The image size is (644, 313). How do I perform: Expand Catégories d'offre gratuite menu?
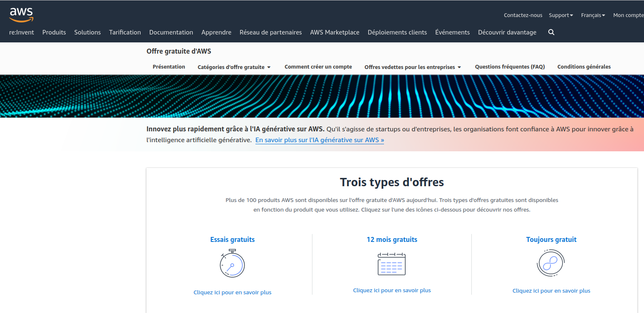(x=234, y=67)
